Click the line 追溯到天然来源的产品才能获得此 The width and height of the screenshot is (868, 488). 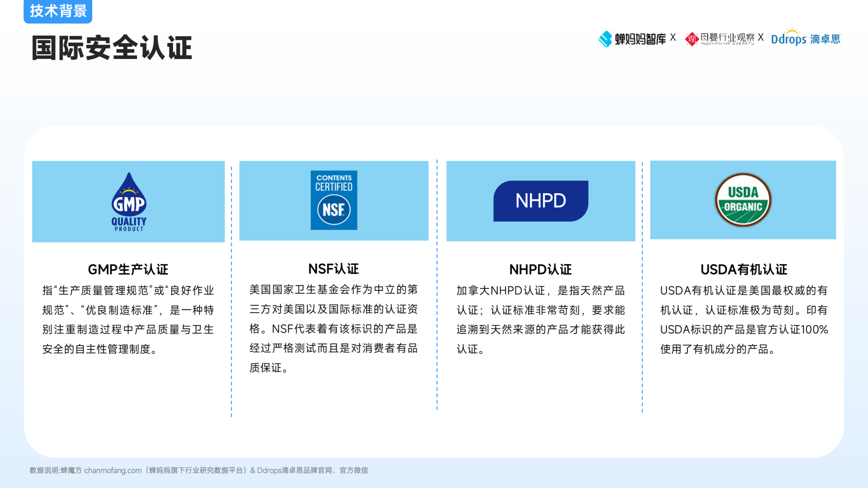(540, 329)
